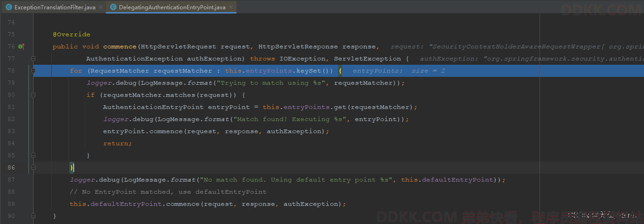
Task: Click the request inline debug hint on line 76
Action: coord(517,47)
